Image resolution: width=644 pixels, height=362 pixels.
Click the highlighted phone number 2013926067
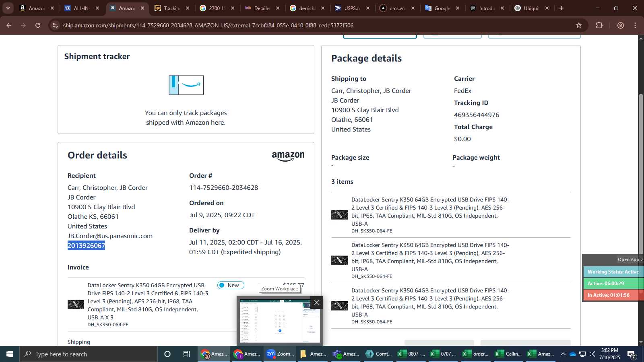tap(86, 245)
